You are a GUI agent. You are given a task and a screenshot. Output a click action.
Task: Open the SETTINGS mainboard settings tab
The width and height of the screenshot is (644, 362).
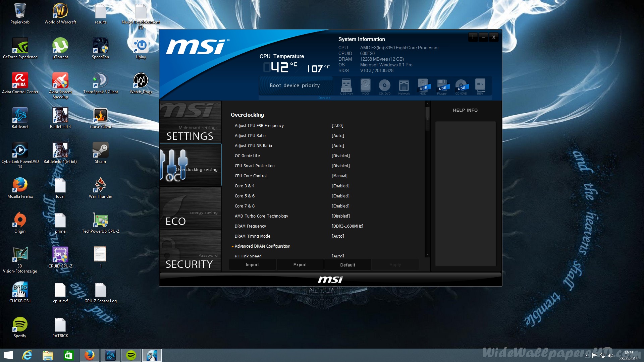coord(190,122)
